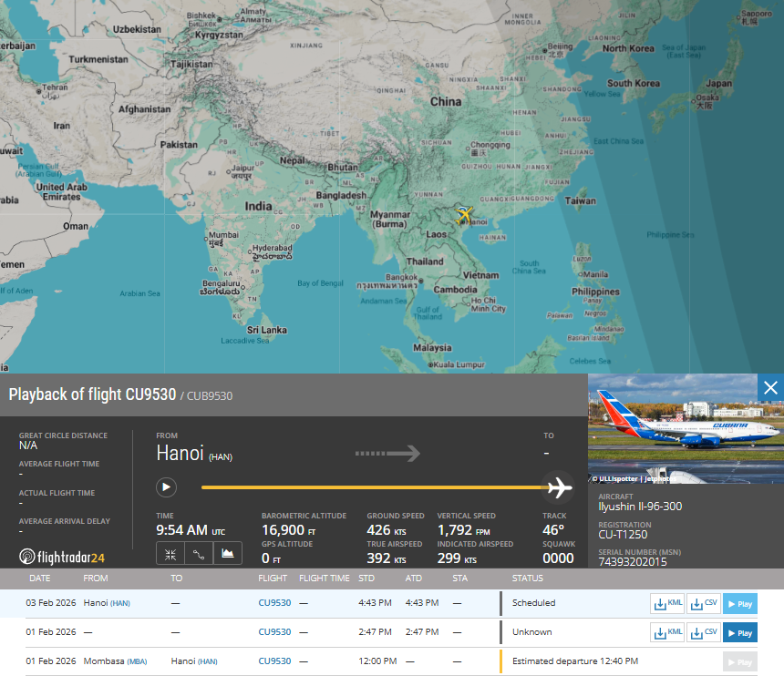Click the flightradar24 logo
Viewport: 784px width, 676px height.
coord(62,557)
